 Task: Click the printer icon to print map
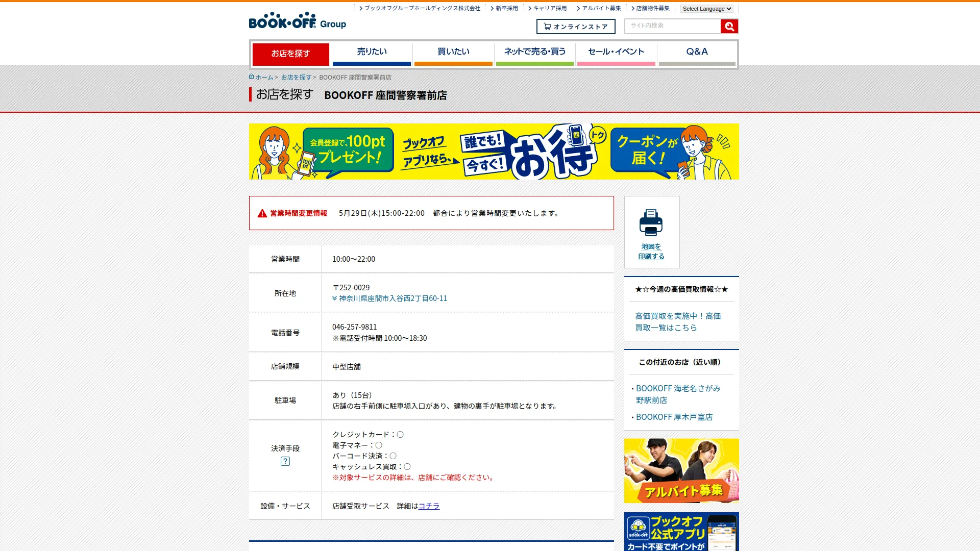click(651, 222)
